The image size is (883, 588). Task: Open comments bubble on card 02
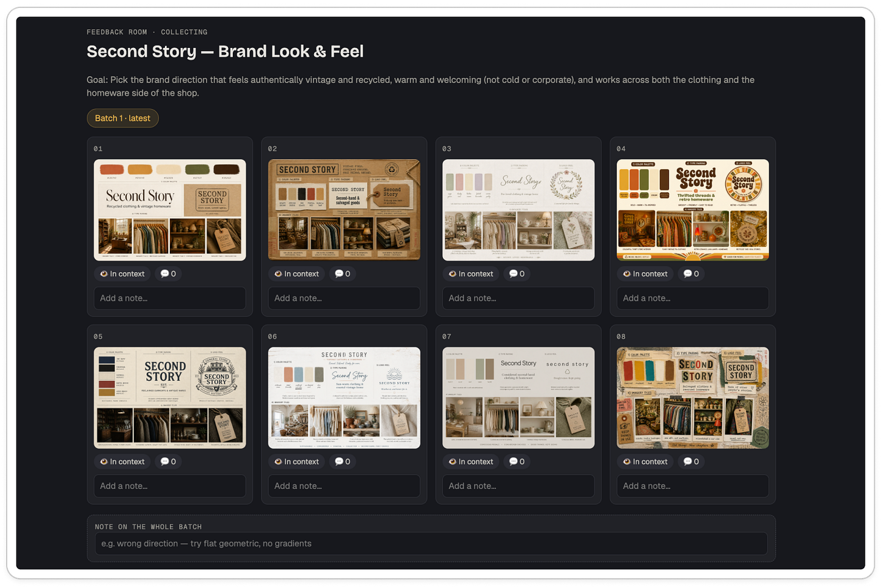pyautogui.click(x=343, y=274)
